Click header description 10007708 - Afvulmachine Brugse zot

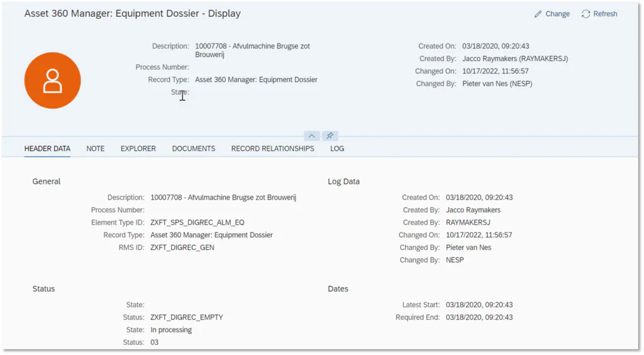[252, 50]
